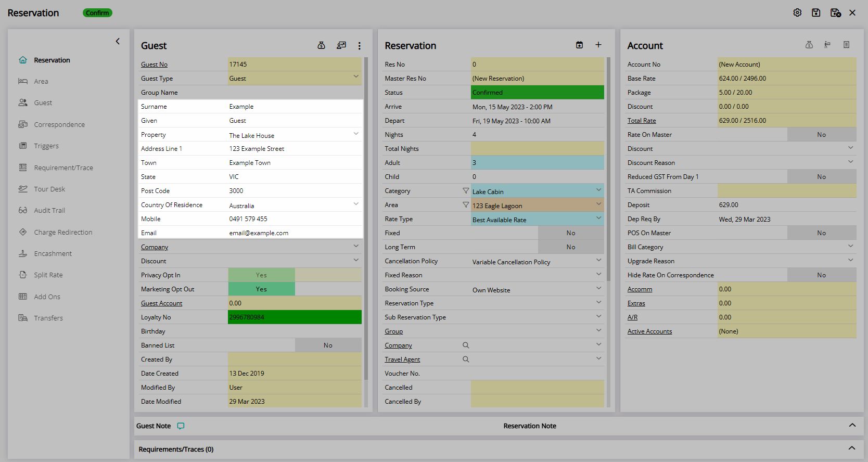The width and height of the screenshot is (868, 462).
Task: Click the save and exit icon
Action: point(836,12)
